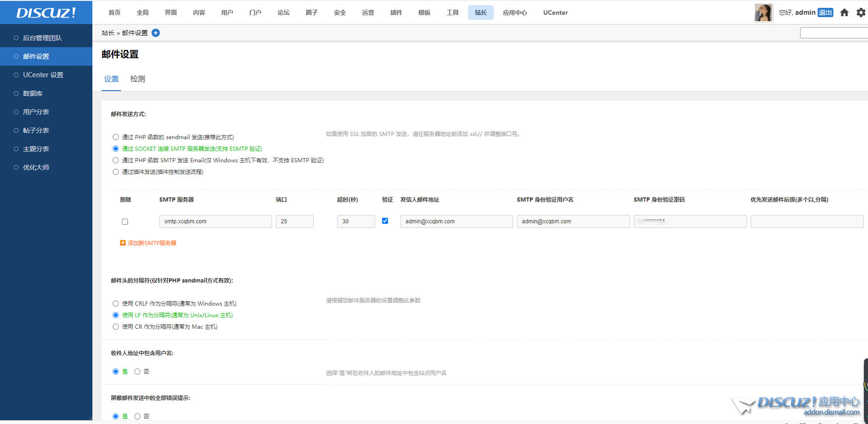The width and height of the screenshot is (868, 424).
Task: Select CRLF as mail header separator
Action: click(x=115, y=304)
